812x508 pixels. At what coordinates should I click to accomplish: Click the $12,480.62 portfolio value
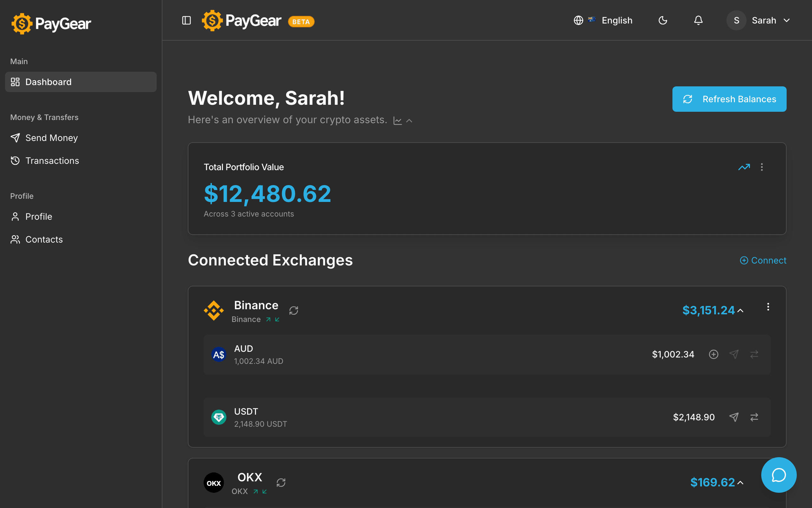(267, 194)
